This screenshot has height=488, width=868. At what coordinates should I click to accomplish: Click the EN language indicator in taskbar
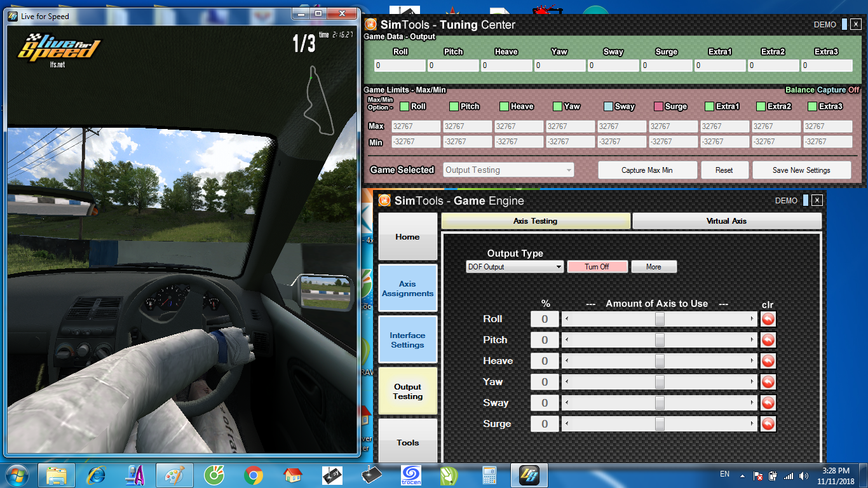(724, 474)
